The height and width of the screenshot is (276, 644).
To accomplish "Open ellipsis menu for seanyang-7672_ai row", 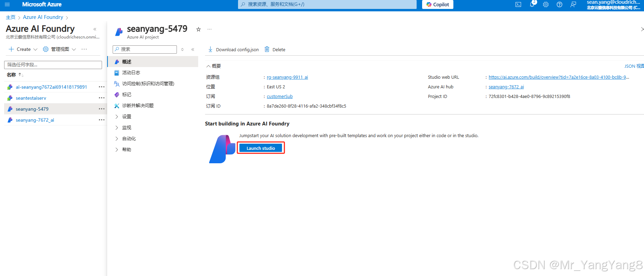I will tap(102, 120).
